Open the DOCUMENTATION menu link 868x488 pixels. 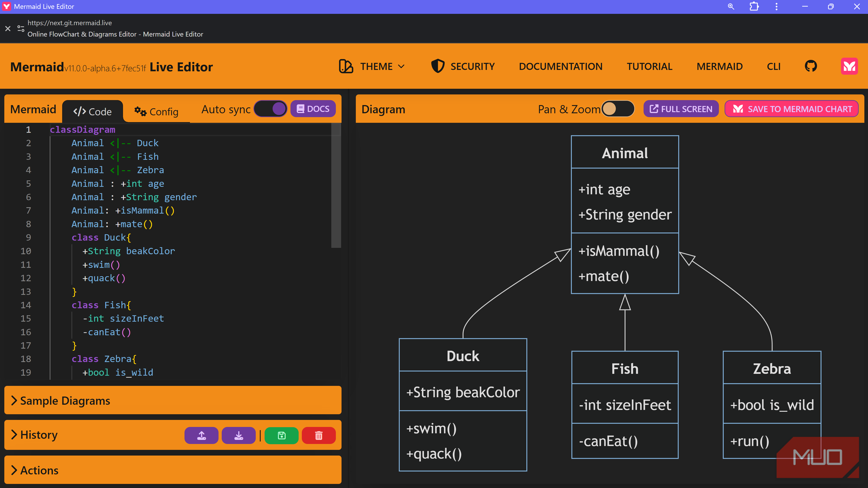(x=561, y=67)
